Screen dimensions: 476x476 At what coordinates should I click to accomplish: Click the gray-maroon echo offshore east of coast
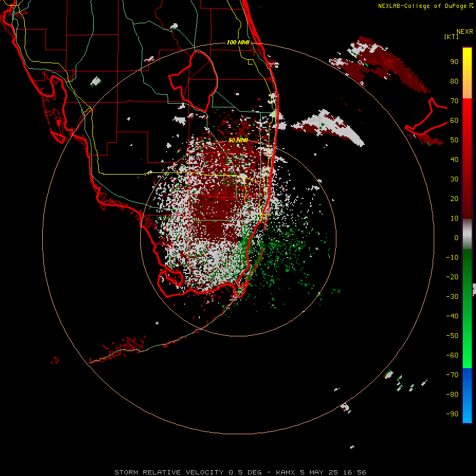(327, 127)
